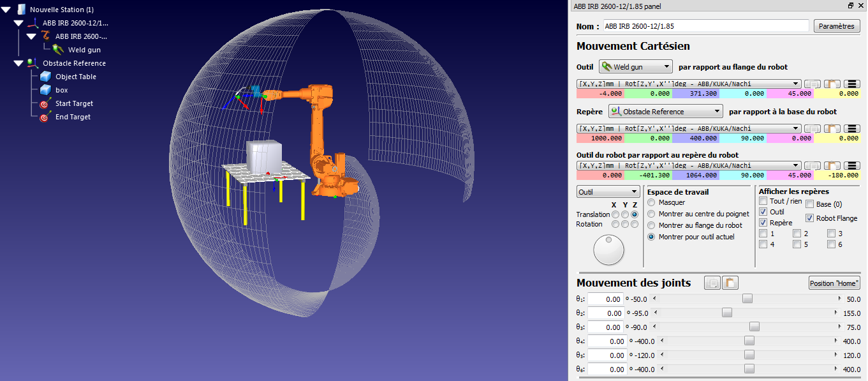This screenshot has height=381, width=868.
Task: Click the ABB IRB 2600 reference frame icon
Action: [x=33, y=23]
